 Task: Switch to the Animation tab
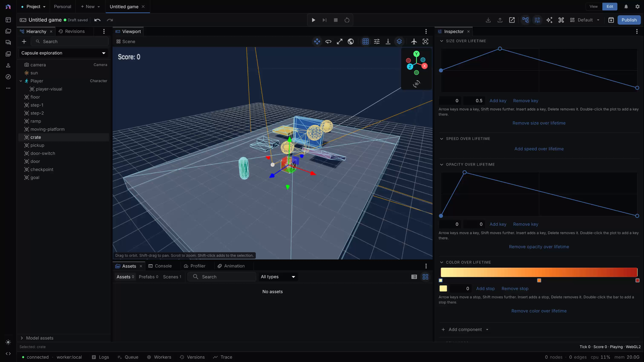click(x=231, y=266)
